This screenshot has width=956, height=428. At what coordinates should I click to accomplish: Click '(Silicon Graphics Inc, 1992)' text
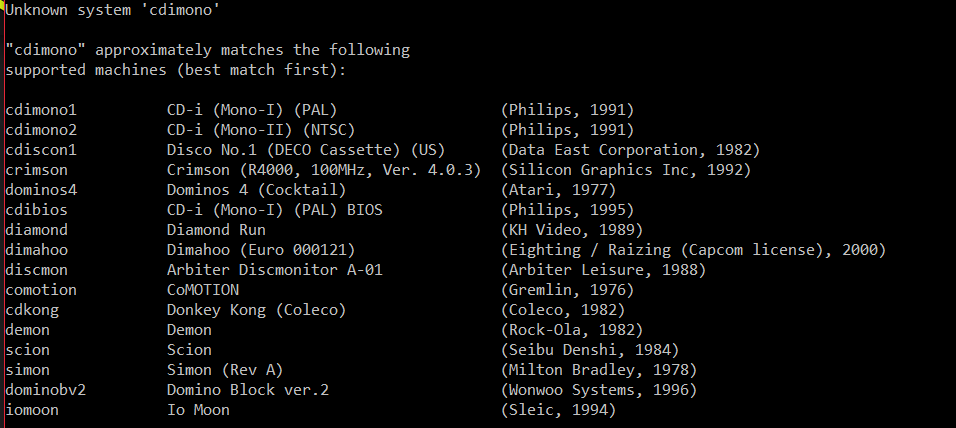pos(626,169)
